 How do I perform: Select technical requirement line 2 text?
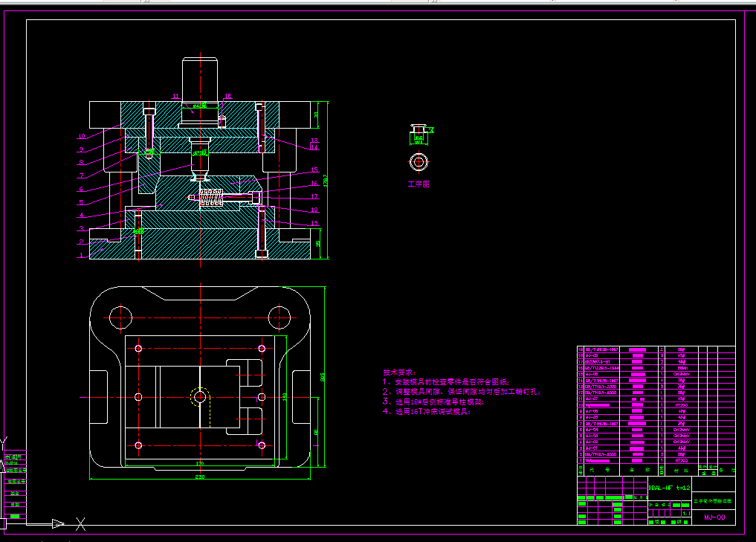[x=462, y=392]
